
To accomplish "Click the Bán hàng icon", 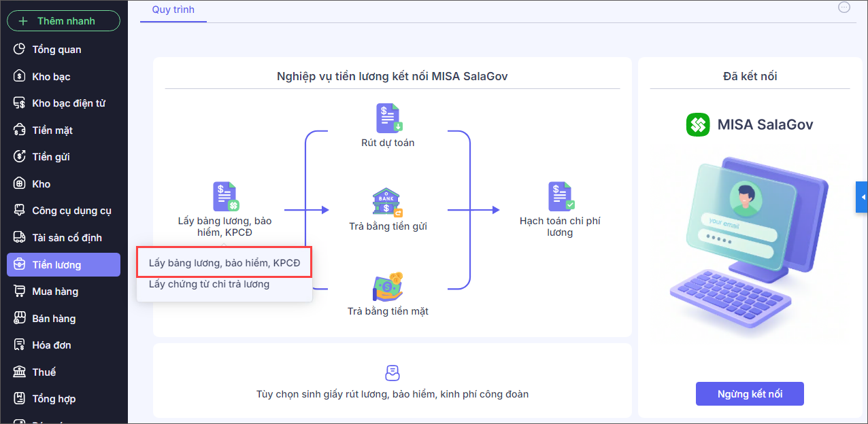I will pyautogui.click(x=20, y=318).
